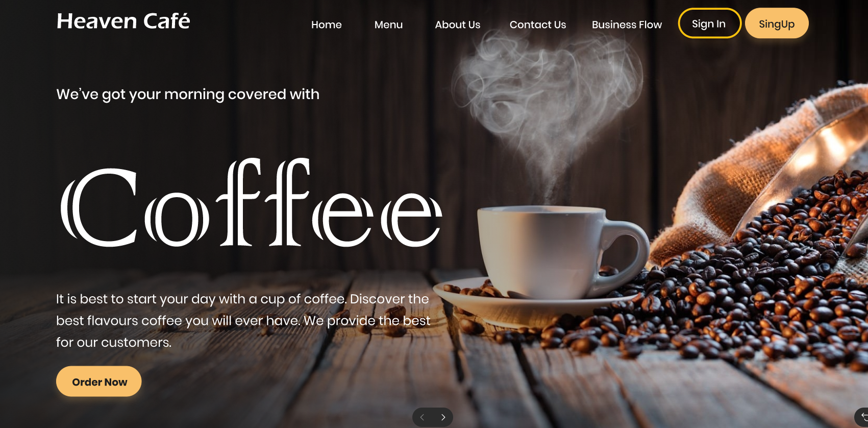Go to next slide with right chevron

click(443, 417)
